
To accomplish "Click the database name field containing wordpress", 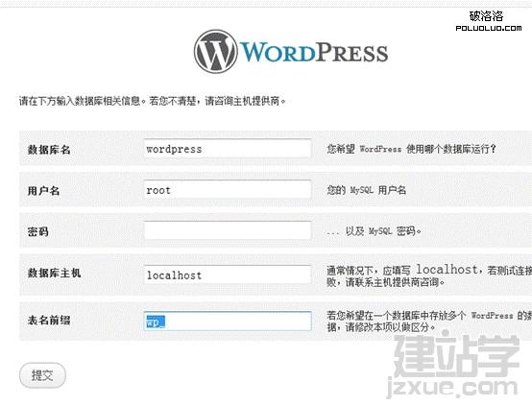I will (228, 148).
